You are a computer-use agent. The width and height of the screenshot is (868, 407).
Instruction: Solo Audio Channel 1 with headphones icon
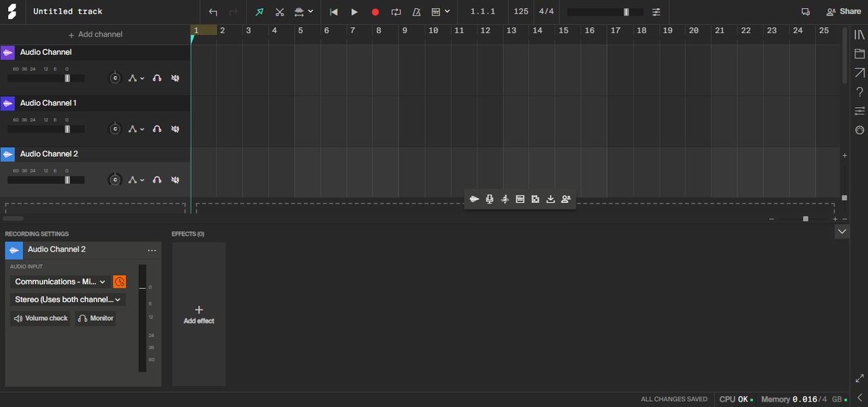click(x=157, y=129)
